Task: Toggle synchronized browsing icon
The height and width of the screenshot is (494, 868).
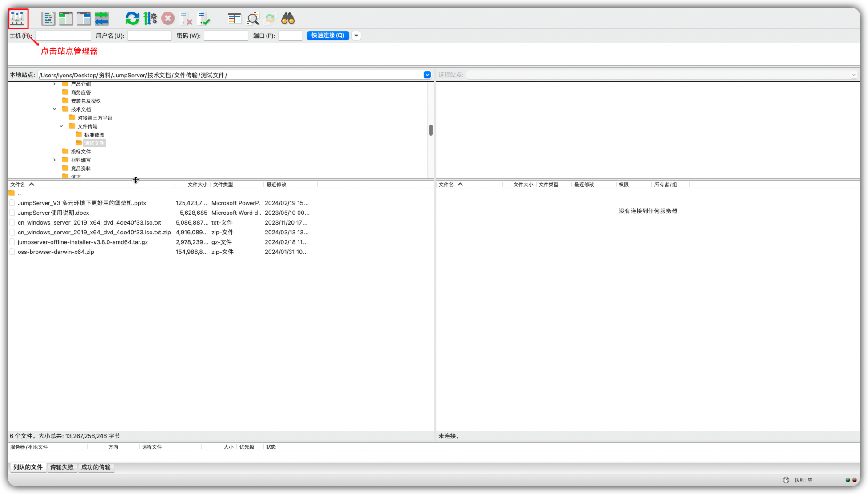Action: [x=270, y=19]
